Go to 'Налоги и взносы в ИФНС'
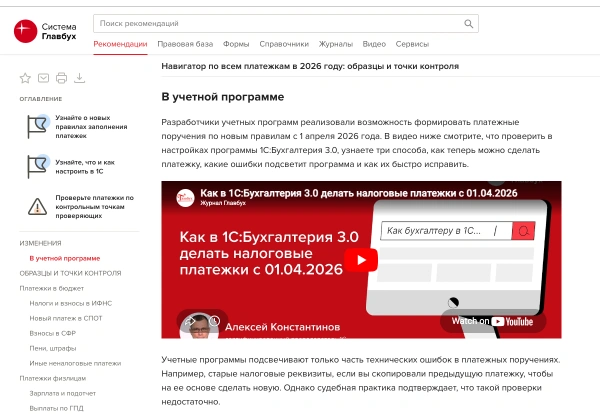The height and width of the screenshot is (414, 600). (71, 303)
